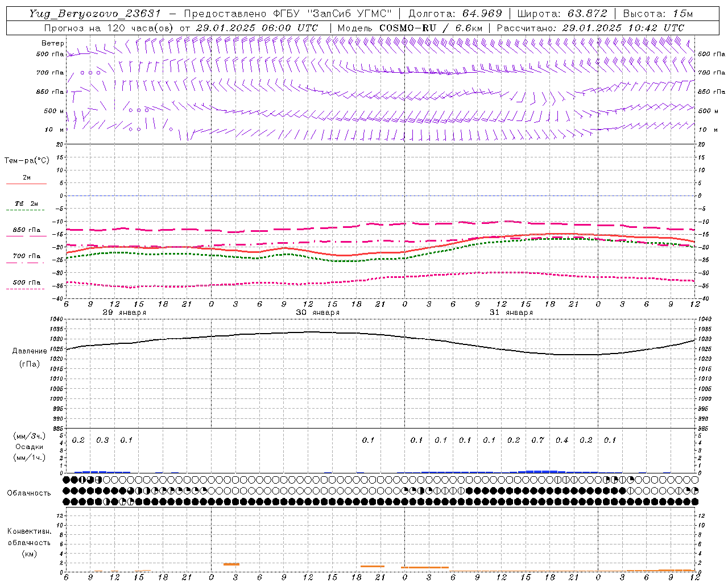Click the (гПа) unit label under Давление
Screen dimensions: 728x582
pyautogui.click(x=29, y=364)
